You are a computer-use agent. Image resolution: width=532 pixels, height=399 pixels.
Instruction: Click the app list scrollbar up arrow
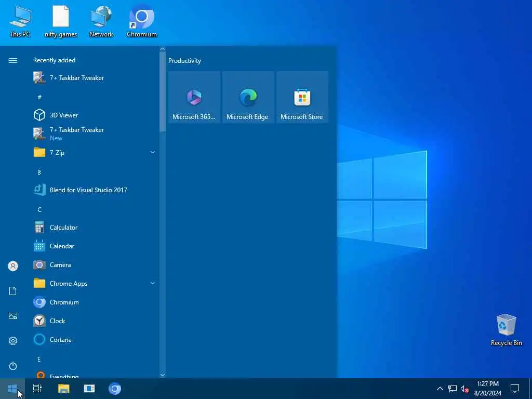point(163,49)
